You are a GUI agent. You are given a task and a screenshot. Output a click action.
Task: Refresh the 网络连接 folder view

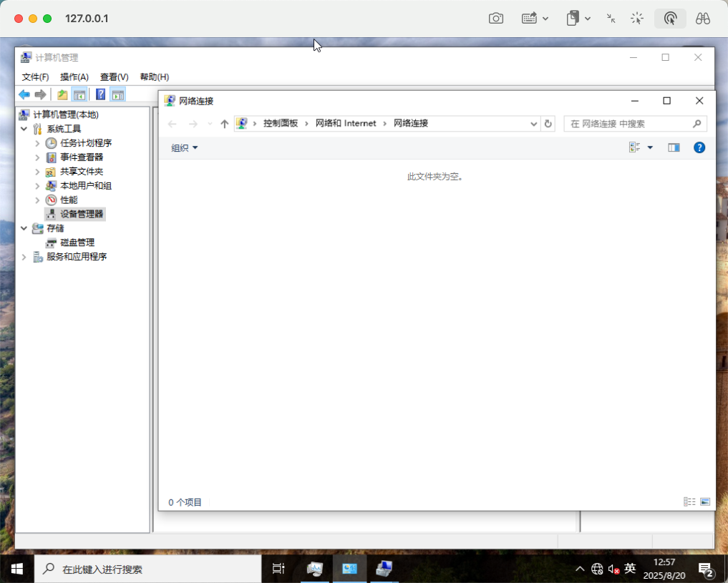coord(548,124)
